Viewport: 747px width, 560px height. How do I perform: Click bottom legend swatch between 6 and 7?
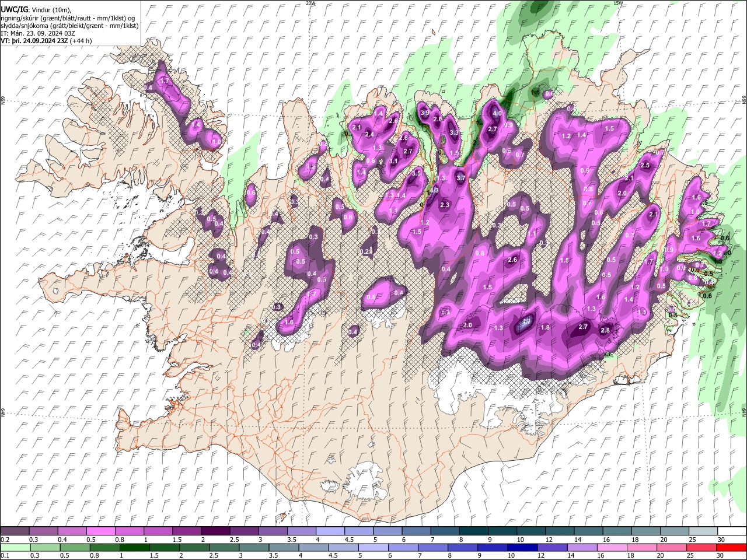[402, 547]
